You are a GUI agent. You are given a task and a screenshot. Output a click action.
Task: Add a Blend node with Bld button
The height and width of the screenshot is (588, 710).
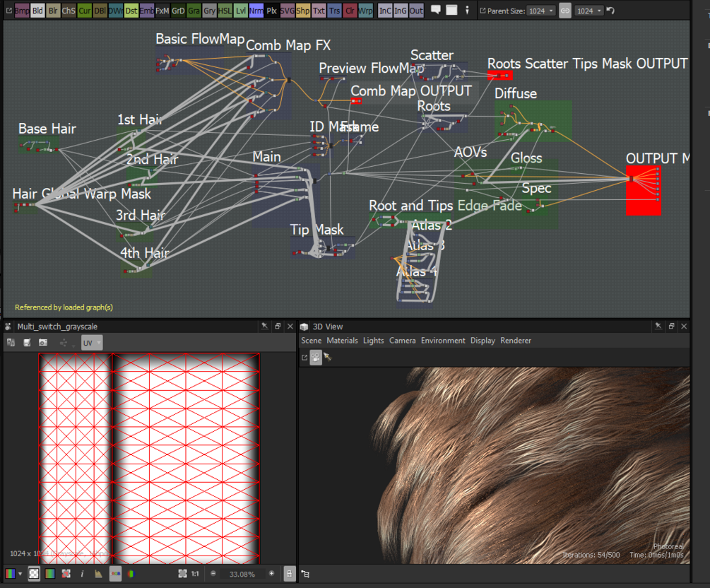37,11
